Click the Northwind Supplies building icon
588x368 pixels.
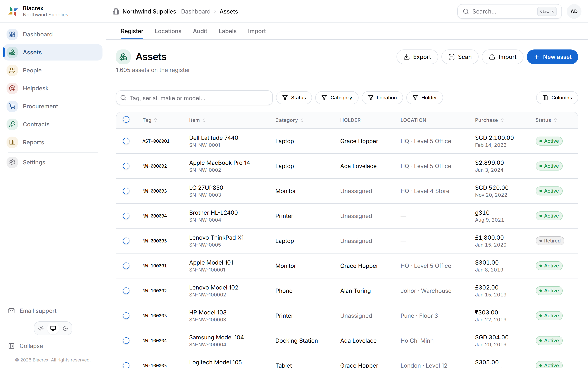(116, 11)
